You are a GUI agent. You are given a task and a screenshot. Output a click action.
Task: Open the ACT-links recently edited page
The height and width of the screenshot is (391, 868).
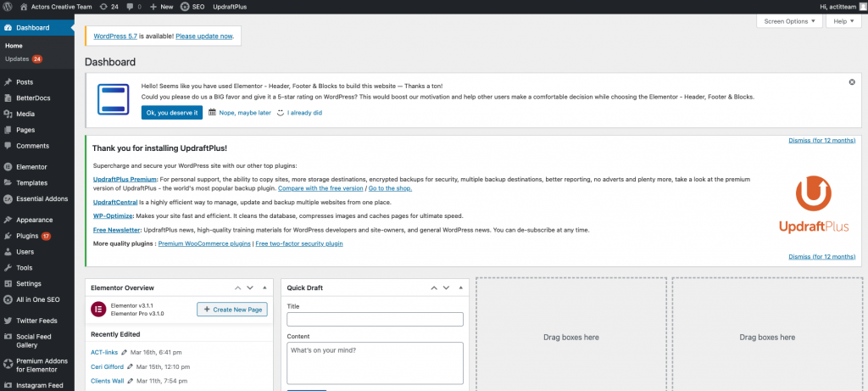[x=104, y=352]
